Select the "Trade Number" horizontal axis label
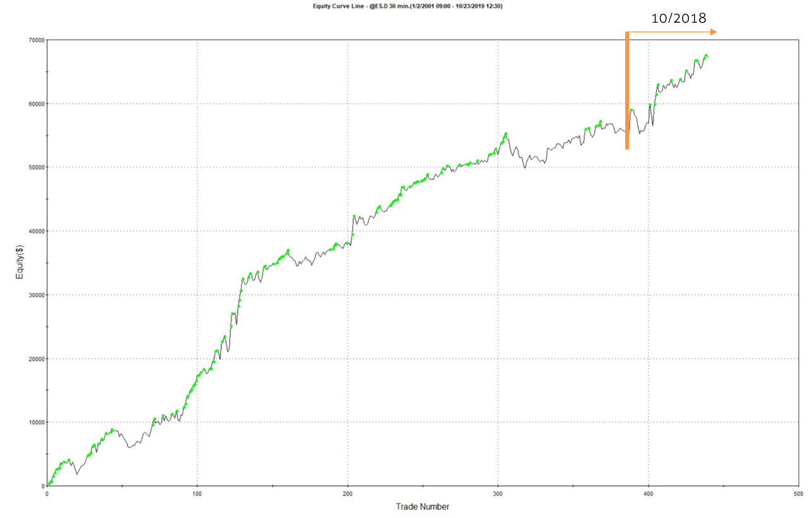The height and width of the screenshot is (518, 812). pyautogui.click(x=423, y=507)
